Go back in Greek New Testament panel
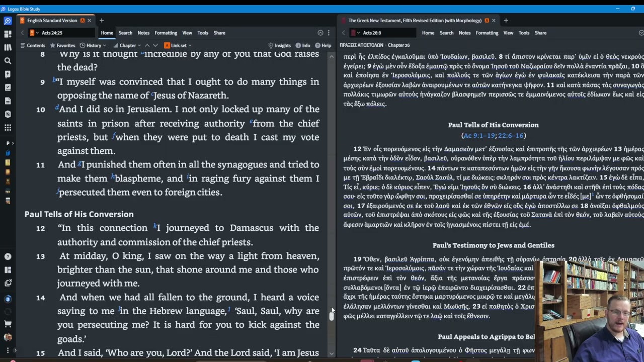Image resolution: width=644 pixels, height=362 pixels. 344,33
